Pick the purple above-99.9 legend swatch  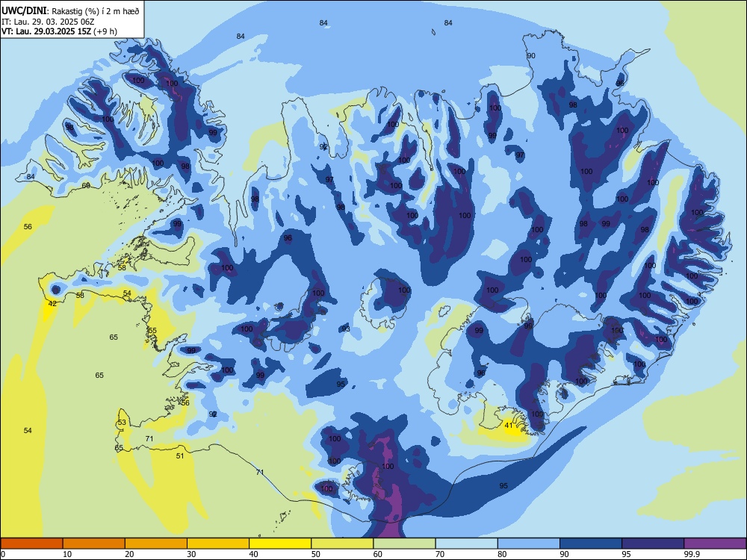click(715, 544)
